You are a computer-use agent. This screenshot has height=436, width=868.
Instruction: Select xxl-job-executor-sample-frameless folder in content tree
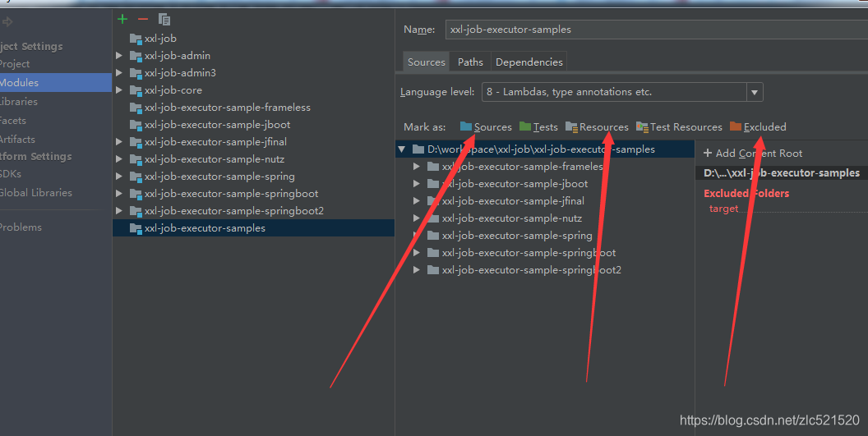[x=522, y=167]
